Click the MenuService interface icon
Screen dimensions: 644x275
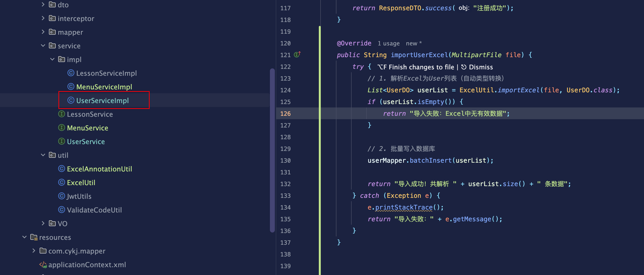[x=62, y=128]
